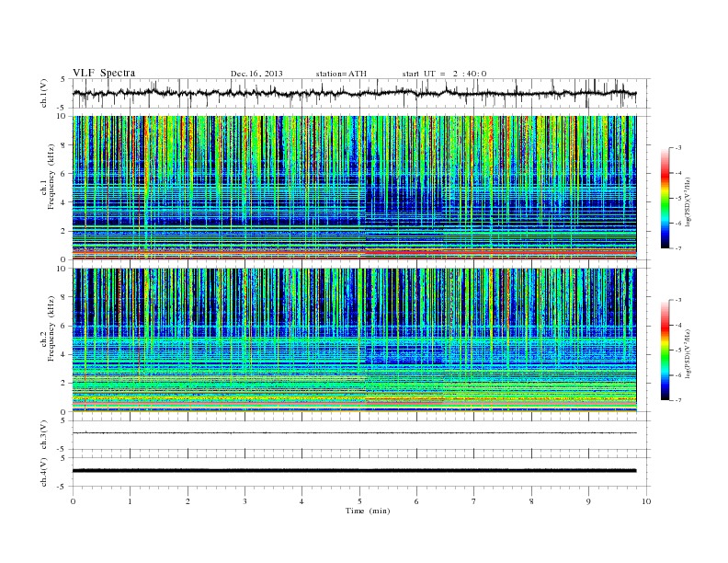This screenshot has width=728, height=563.
Task: Select the "ch.2 Frequency (kHz)" axis label
Action: click(48, 329)
